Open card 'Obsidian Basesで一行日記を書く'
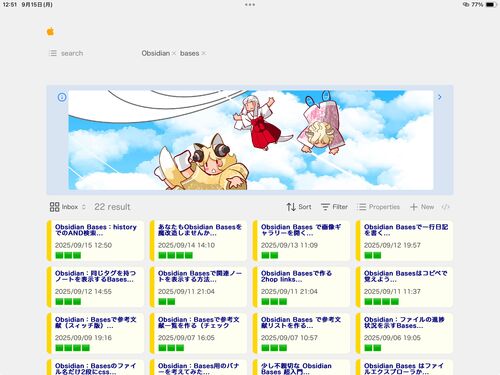500x375 pixels. pyautogui.click(x=405, y=240)
